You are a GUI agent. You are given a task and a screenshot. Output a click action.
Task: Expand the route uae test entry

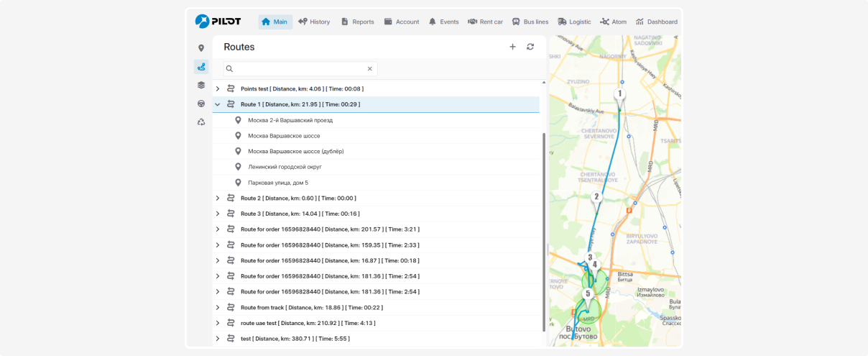218,324
